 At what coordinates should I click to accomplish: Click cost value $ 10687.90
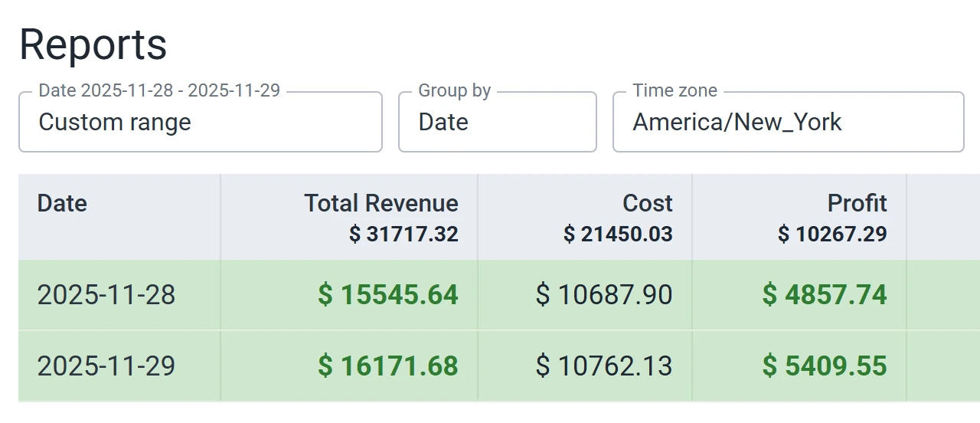604,295
